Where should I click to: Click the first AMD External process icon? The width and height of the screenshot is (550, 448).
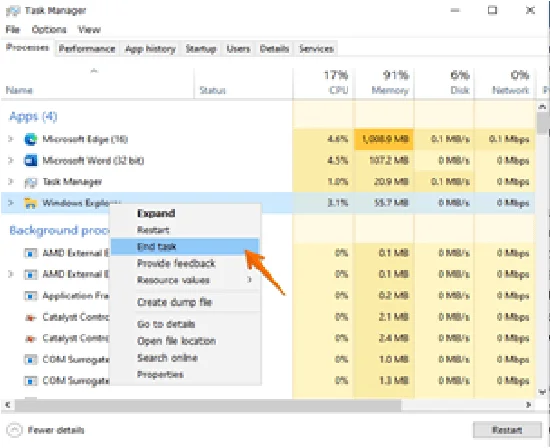[31, 253]
